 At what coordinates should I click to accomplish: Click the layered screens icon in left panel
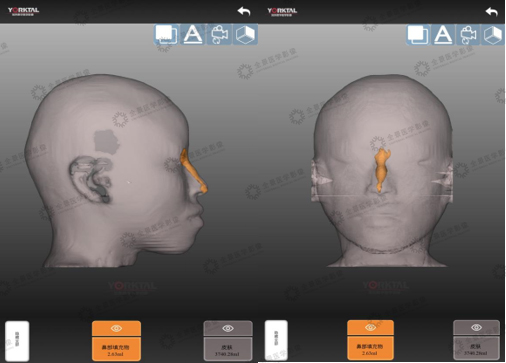(166, 34)
